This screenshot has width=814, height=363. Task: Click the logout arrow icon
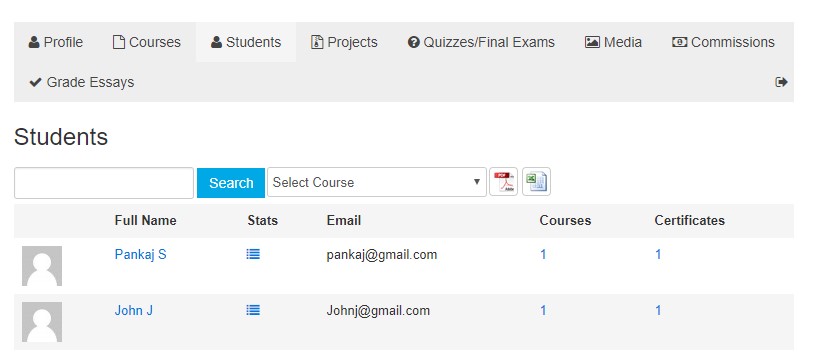click(x=781, y=82)
